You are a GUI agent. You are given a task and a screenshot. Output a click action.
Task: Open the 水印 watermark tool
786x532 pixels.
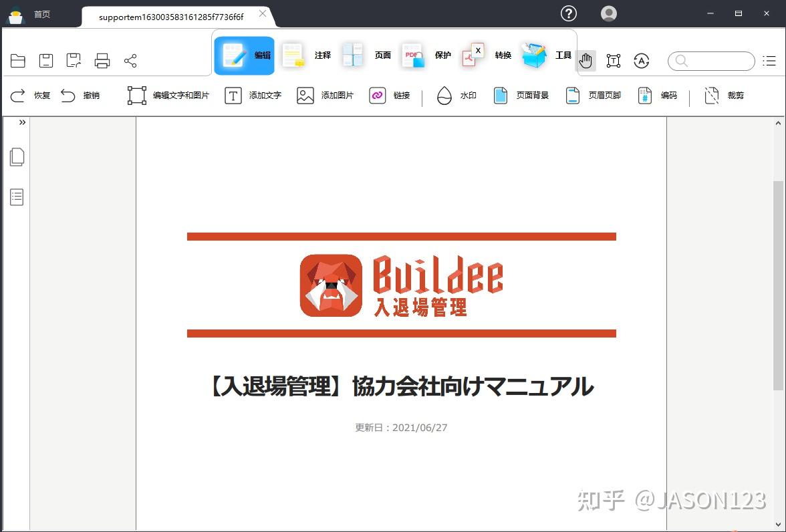coord(456,96)
